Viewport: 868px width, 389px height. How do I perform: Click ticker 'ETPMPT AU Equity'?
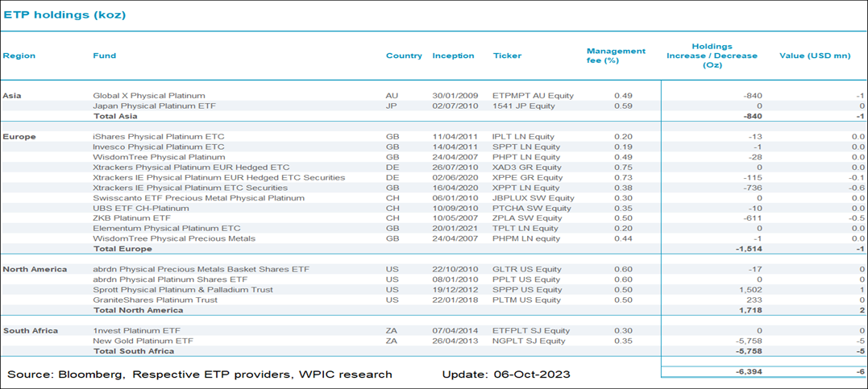(533, 96)
